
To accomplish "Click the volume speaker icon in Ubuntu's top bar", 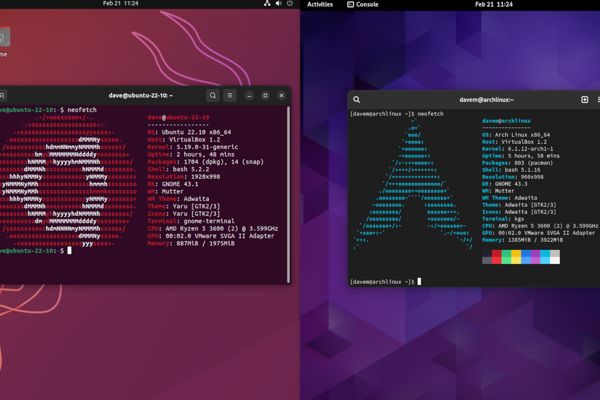I will 279,3.
